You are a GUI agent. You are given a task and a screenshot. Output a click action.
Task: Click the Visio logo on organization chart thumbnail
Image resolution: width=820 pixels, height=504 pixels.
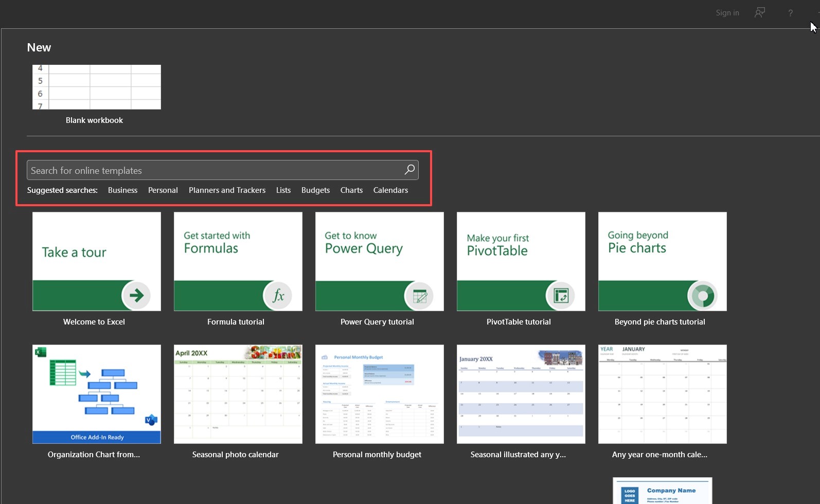coord(151,420)
